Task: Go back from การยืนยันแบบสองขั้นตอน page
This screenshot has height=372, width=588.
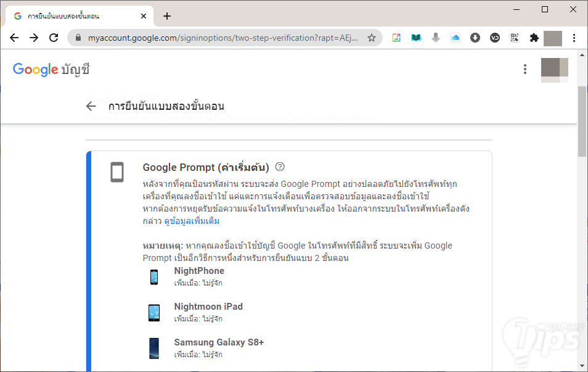Action: (91, 106)
